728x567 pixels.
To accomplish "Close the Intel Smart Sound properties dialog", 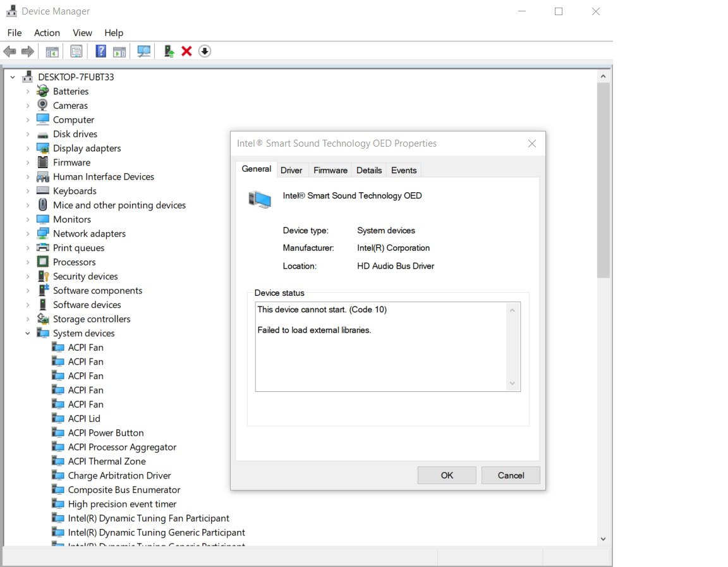I will tap(532, 143).
